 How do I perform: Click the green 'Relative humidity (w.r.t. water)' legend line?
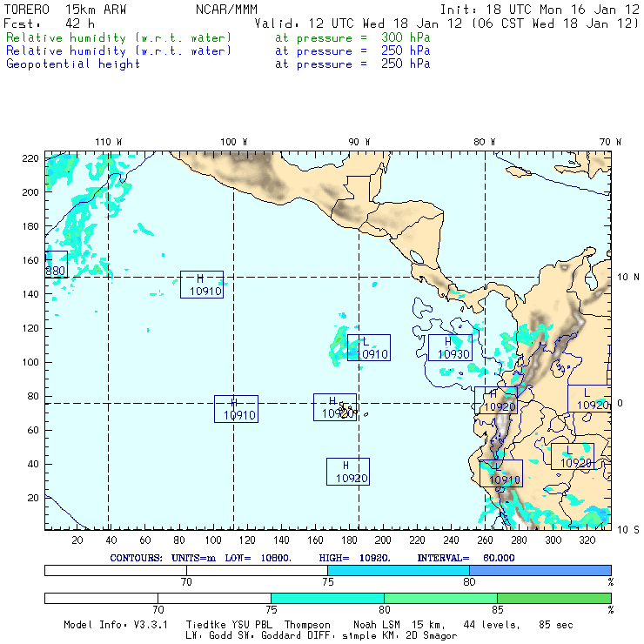pos(118,37)
